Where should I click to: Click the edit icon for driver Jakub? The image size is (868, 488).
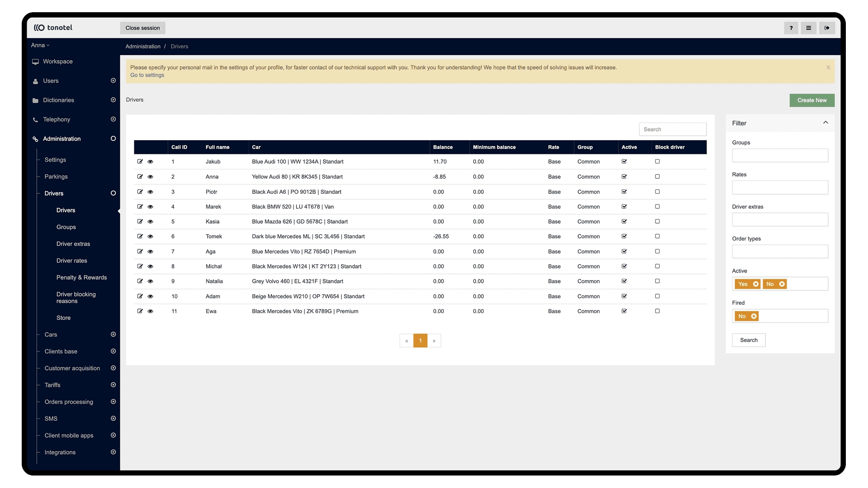click(x=140, y=161)
